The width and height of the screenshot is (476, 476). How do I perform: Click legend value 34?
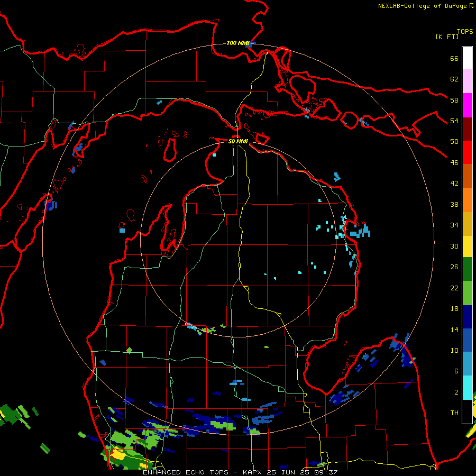454,225
